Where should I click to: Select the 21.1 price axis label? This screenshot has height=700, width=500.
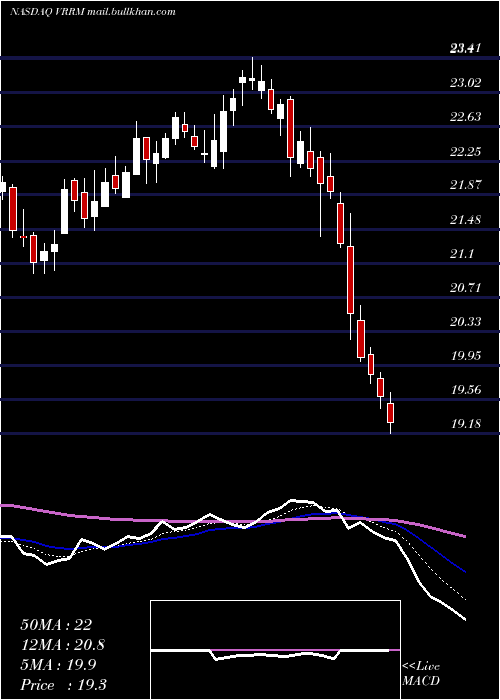(462, 254)
